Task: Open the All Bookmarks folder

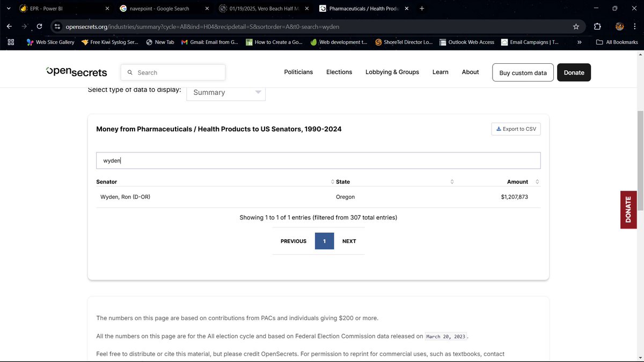Action: 617,42
